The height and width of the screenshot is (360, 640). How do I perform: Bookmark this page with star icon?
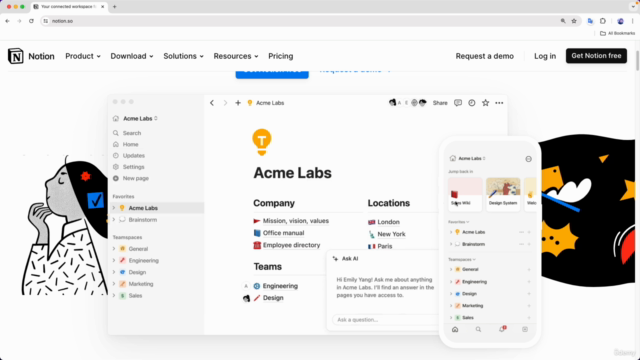click(574, 21)
